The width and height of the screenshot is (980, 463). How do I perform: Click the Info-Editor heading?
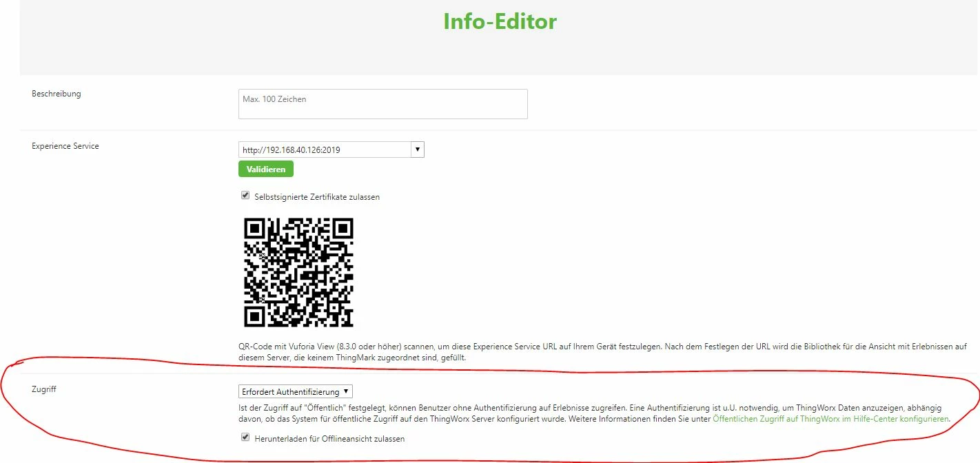coord(500,21)
